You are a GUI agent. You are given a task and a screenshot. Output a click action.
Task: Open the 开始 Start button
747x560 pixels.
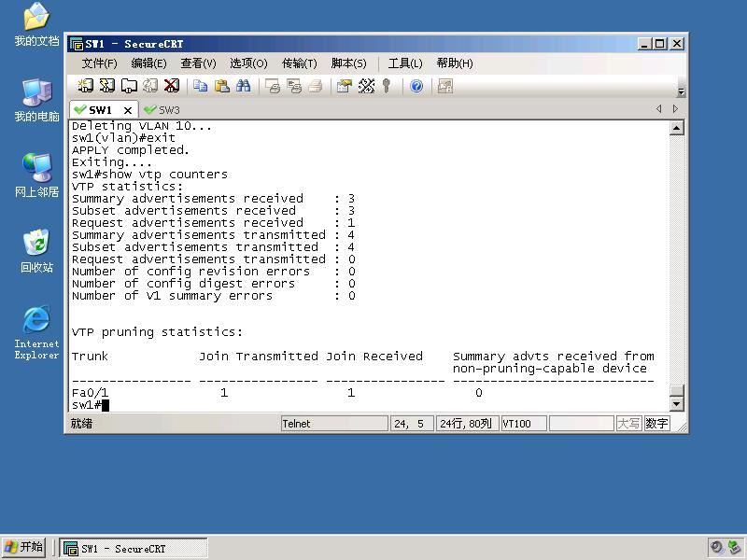[24, 547]
